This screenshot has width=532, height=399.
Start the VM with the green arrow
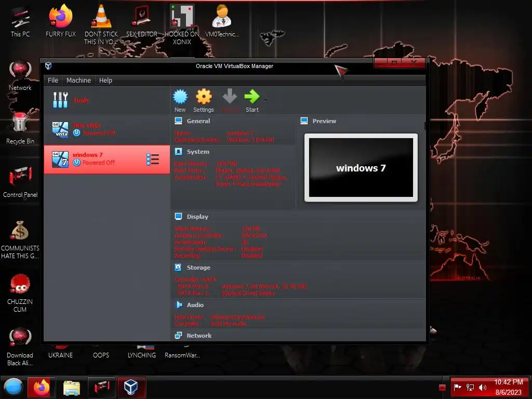(x=252, y=96)
